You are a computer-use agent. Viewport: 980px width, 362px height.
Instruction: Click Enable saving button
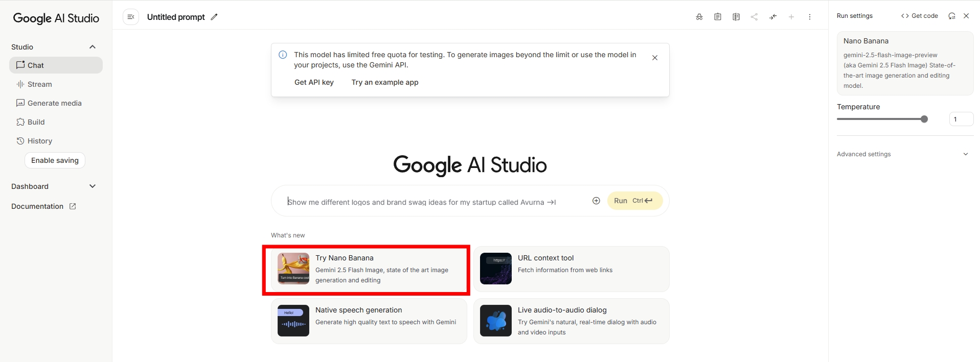[x=55, y=160]
